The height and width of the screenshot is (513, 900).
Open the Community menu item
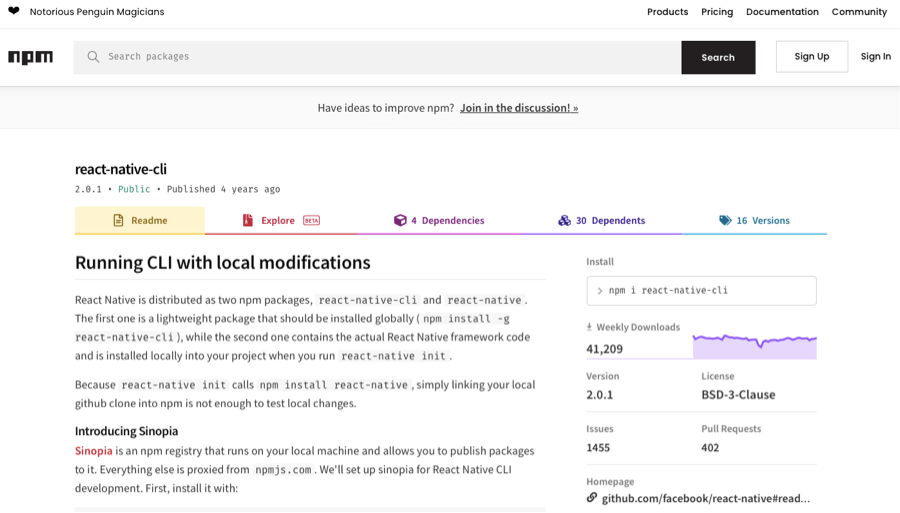tap(859, 11)
